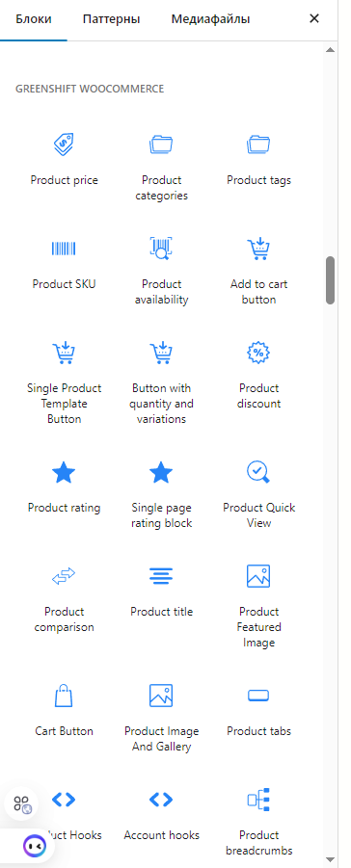
Task: Insert the Product comparison arrows block
Action: click(65, 598)
